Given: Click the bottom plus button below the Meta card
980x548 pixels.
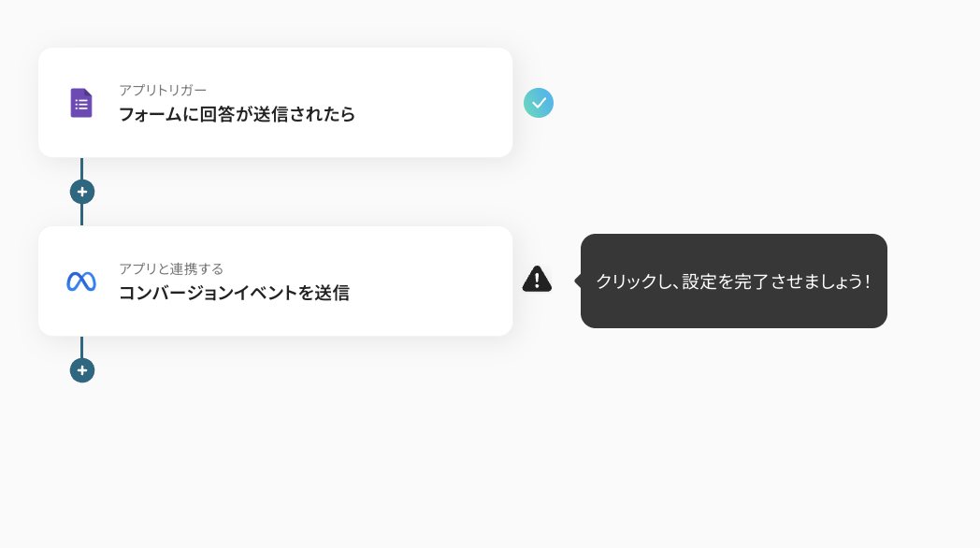Looking at the screenshot, I should click(82, 370).
